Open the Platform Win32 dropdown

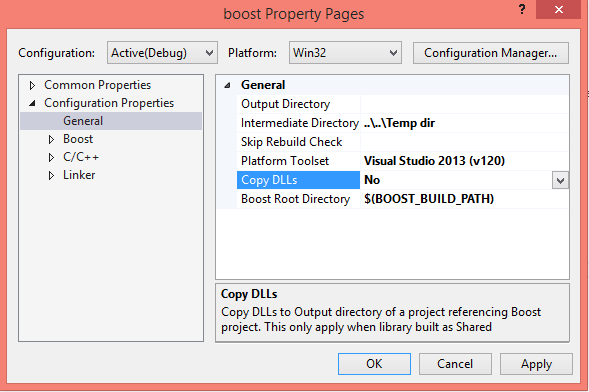(345, 53)
